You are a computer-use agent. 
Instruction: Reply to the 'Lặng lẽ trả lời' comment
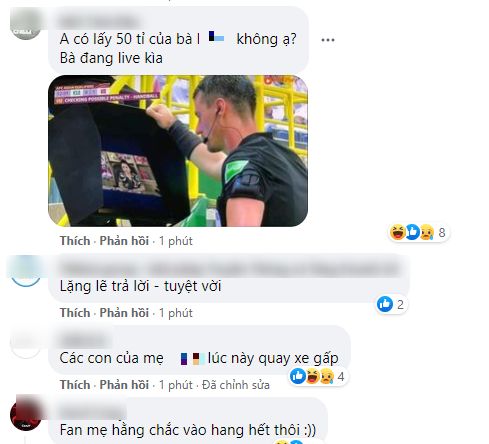(124, 313)
